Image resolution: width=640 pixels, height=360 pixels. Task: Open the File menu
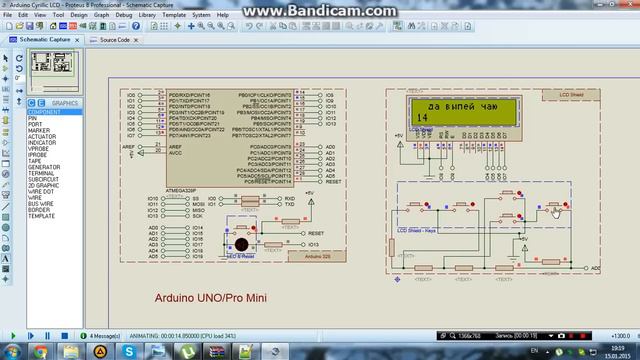click(7, 15)
